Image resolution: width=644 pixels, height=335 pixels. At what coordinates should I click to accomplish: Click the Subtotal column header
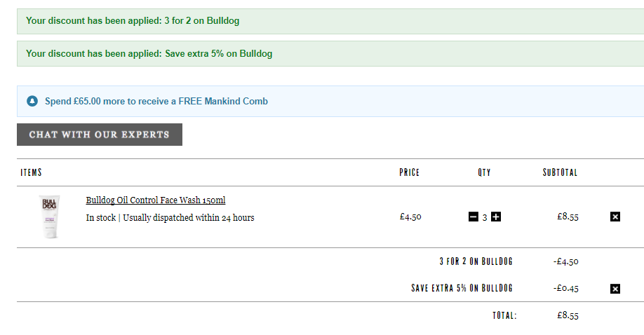pyautogui.click(x=561, y=172)
